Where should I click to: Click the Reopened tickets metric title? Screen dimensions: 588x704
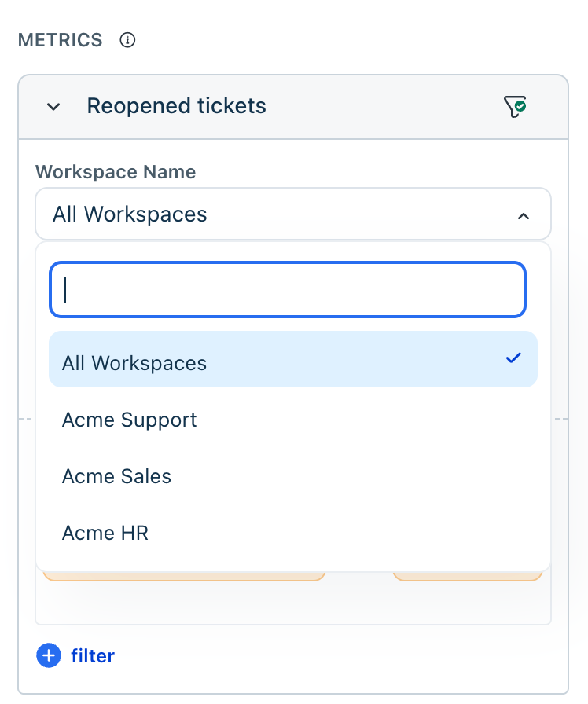pos(177,106)
